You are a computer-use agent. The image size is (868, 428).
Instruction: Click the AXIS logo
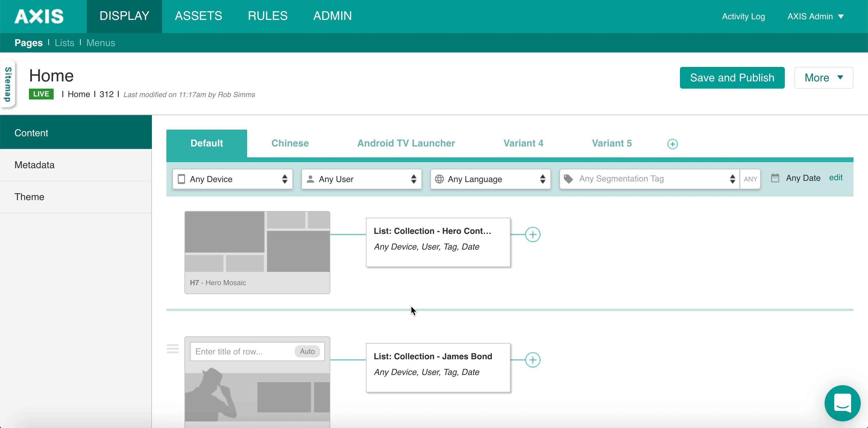pyautogui.click(x=39, y=16)
